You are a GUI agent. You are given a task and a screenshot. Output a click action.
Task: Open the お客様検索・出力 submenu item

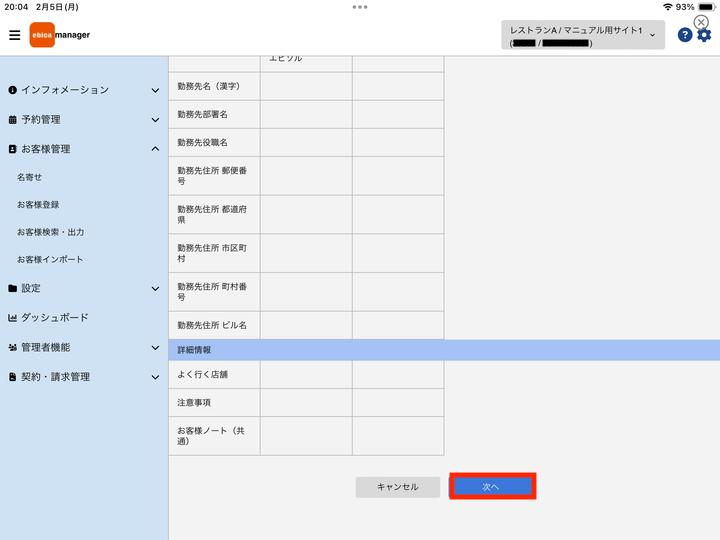(x=51, y=232)
